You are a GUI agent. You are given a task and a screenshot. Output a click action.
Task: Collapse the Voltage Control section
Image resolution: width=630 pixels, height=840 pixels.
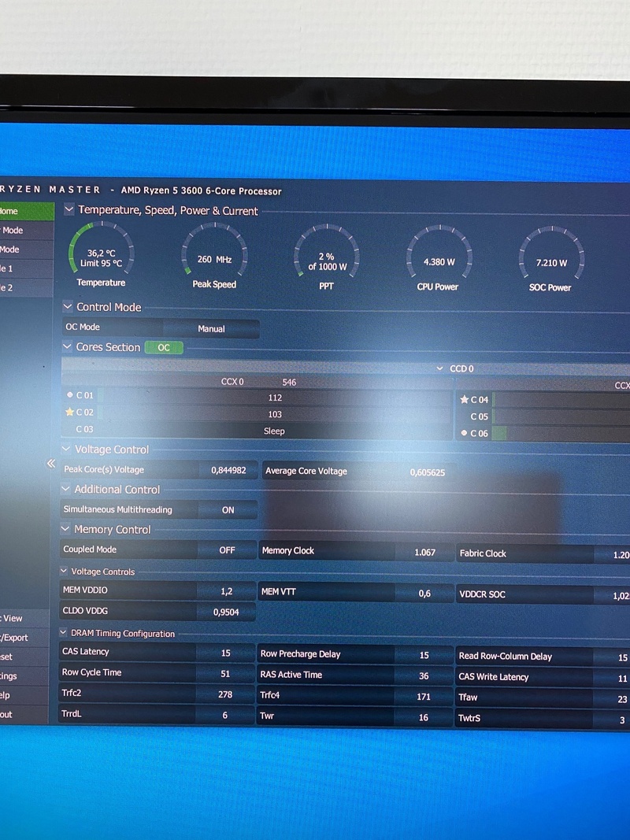(x=66, y=449)
